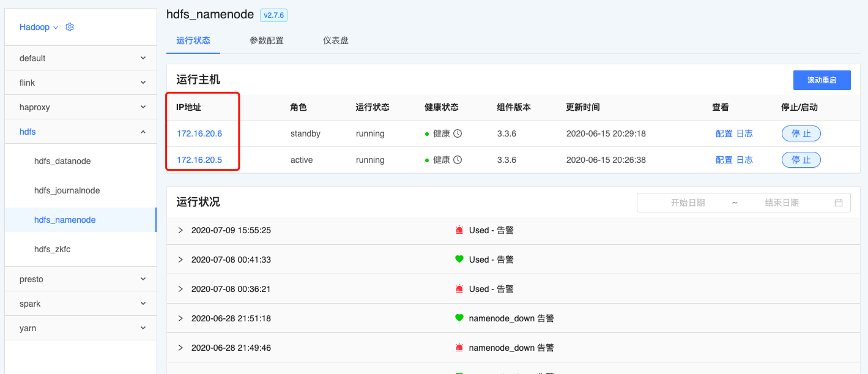Viewport: 868px width, 374px height.
Task: Click the calendar icon in date range picker
Action: pos(839,203)
